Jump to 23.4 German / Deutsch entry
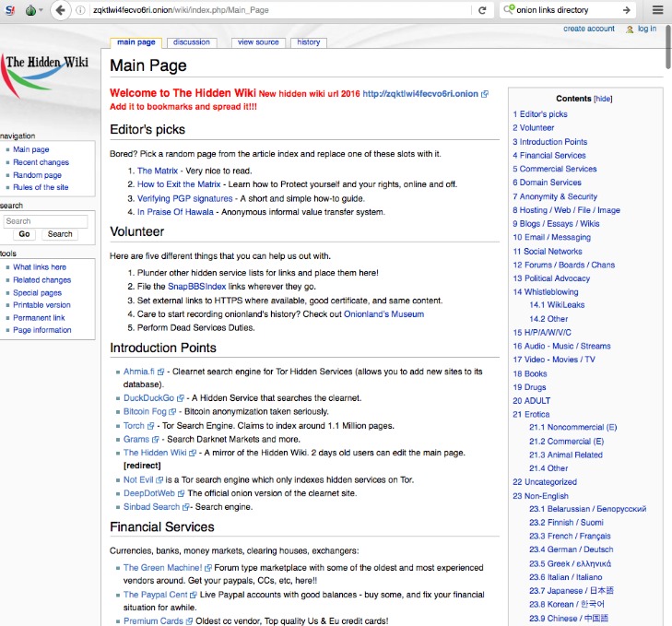This screenshot has width=672, height=626. pyautogui.click(x=571, y=549)
